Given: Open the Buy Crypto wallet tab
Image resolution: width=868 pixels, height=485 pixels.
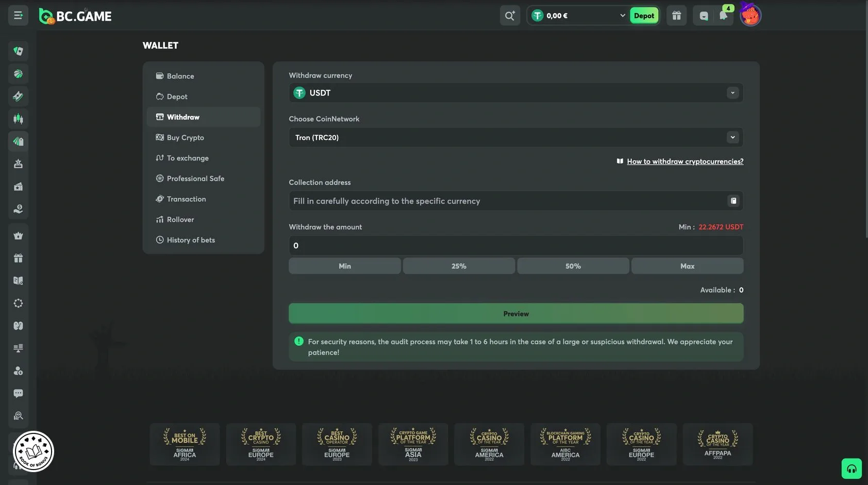Looking at the screenshot, I should (x=204, y=138).
